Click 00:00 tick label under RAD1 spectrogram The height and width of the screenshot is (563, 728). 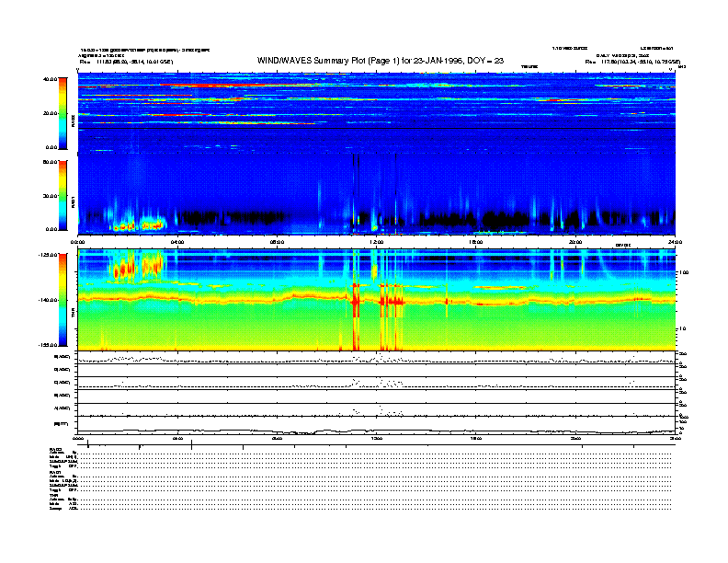[78, 242]
